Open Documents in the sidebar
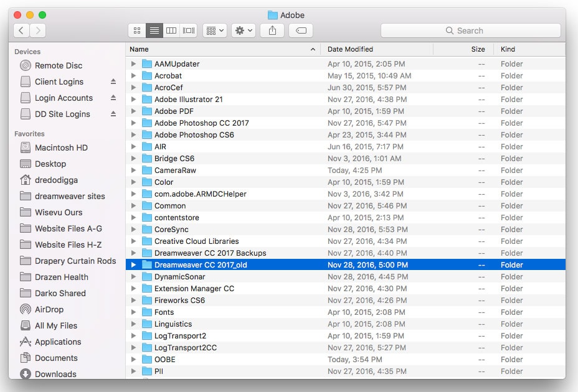578x392 pixels. tap(49, 358)
